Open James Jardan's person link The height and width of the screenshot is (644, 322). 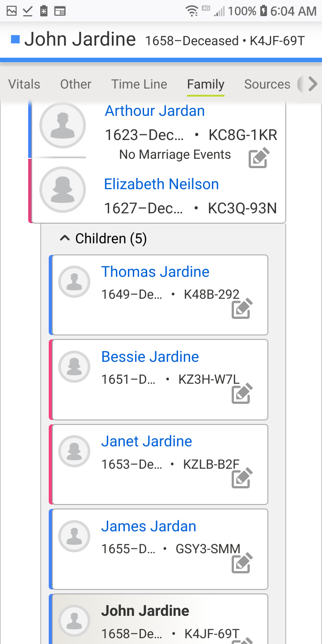click(x=148, y=526)
